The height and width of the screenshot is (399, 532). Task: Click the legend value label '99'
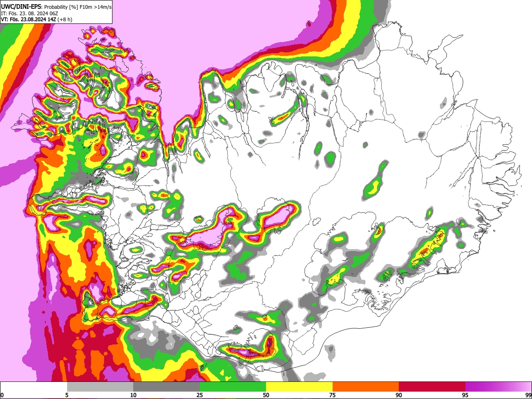point(528,395)
